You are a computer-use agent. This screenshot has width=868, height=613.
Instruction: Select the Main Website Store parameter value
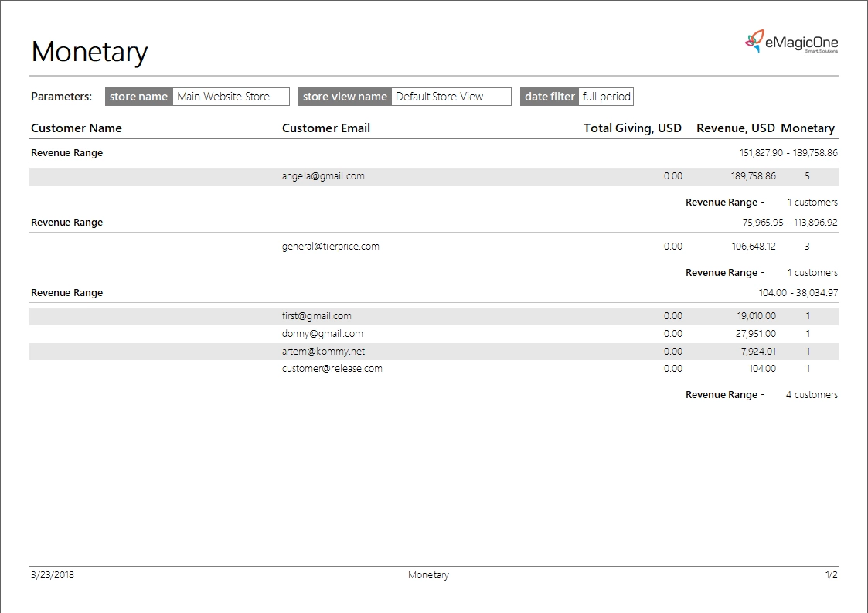point(231,97)
